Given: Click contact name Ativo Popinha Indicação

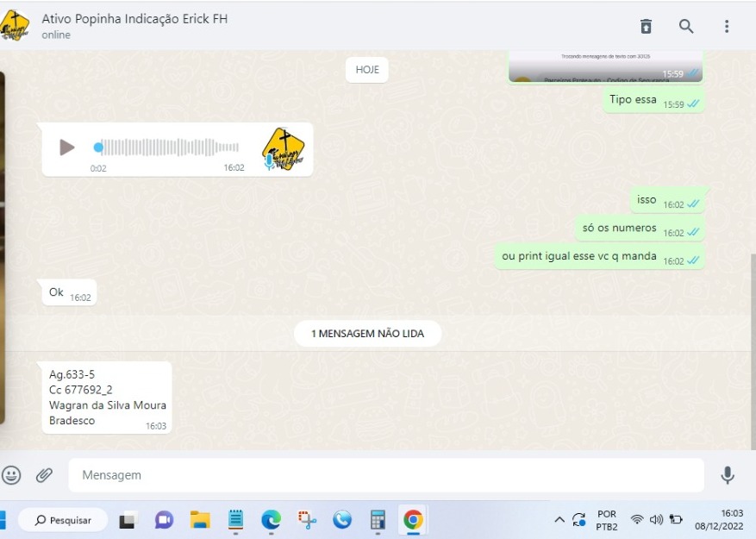Looking at the screenshot, I should (134, 19).
